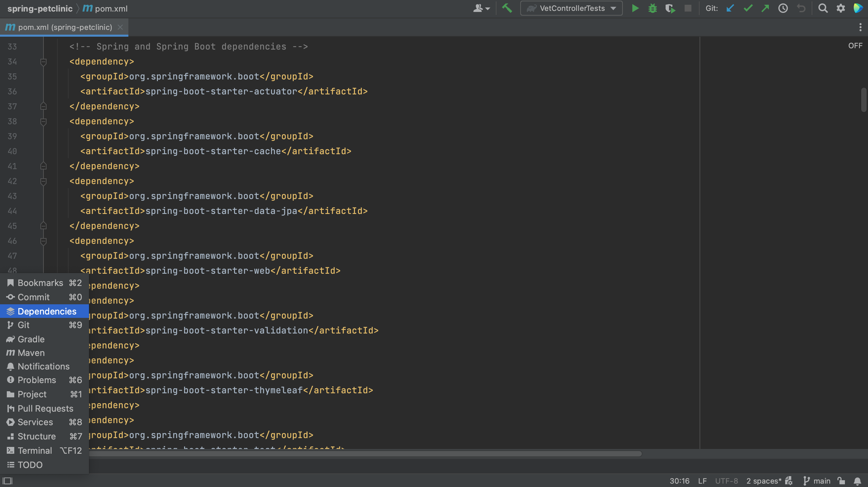Image resolution: width=868 pixels, height=487 pixels.
Task: Open the Terminal tool window
Action: (34, 450)
